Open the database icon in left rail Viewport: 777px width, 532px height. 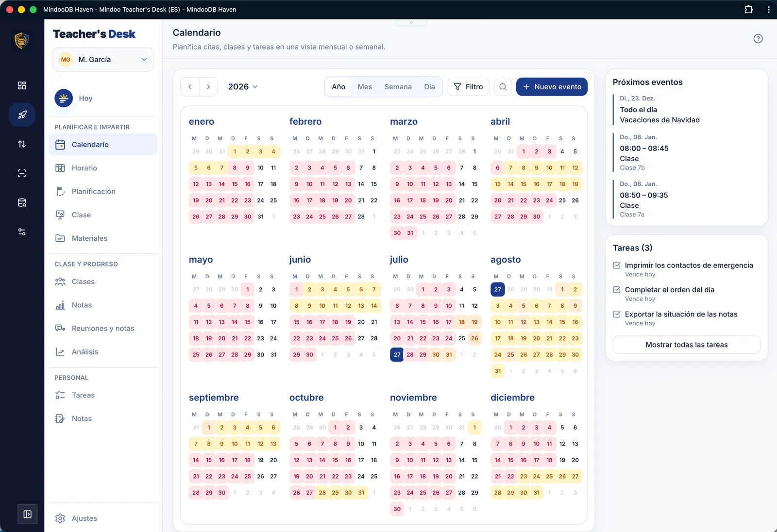22,203
